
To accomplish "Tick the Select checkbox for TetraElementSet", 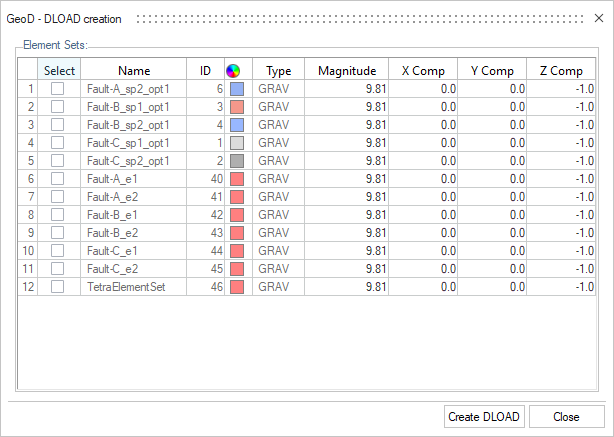I will (58, 287).
